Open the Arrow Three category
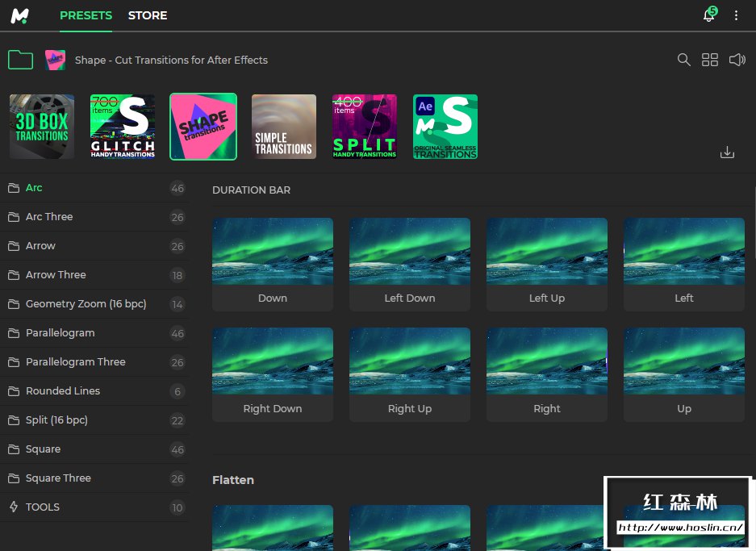The height and width of the screenshot is (551, 756). (94, 275)
